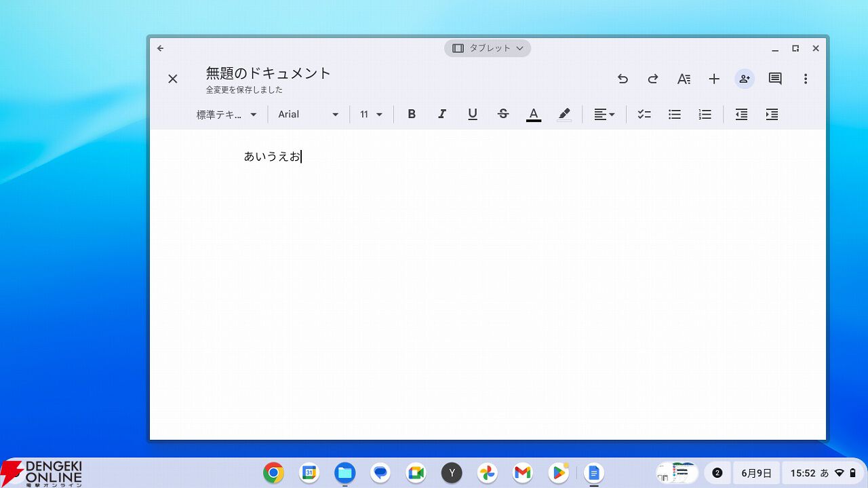Open the three-dot more options menu

[806, 79]
